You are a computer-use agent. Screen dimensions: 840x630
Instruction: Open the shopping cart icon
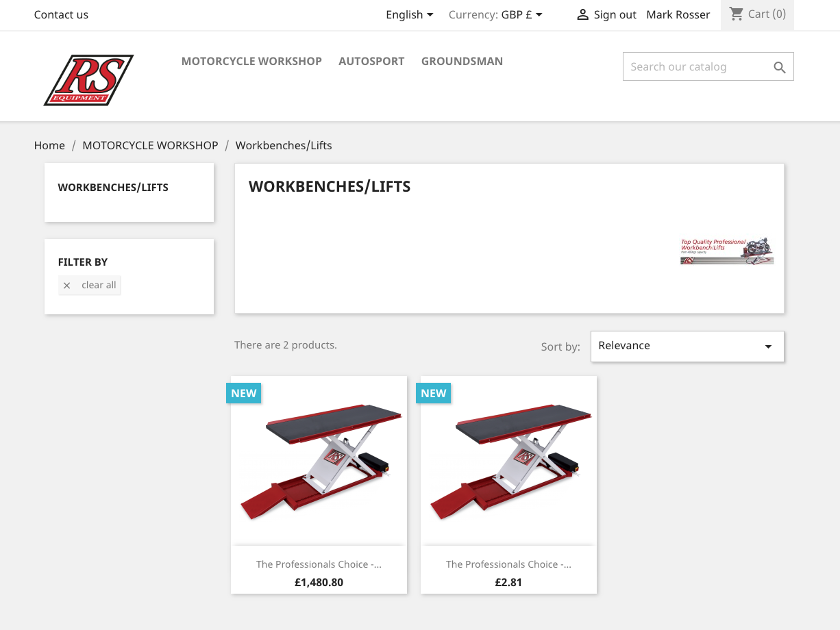pyautogui.click(x=737, y=14)
